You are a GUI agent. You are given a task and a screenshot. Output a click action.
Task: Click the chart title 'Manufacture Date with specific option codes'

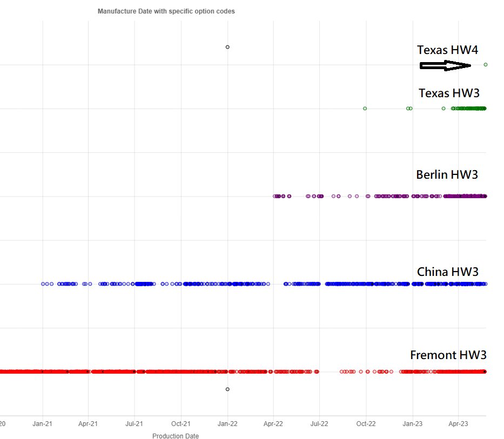pyautogui.click(x=166, y=11)
